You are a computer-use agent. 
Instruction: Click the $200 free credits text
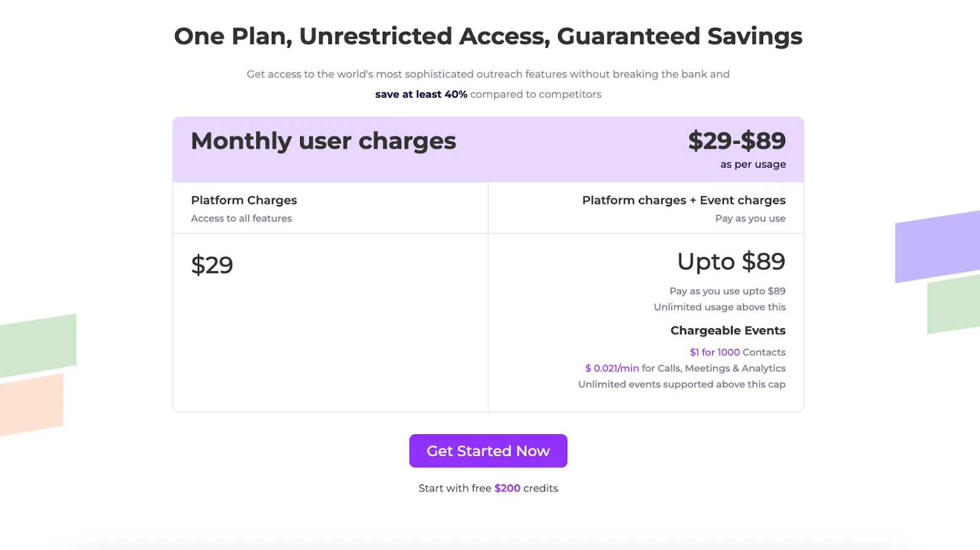tap(507, 488)
